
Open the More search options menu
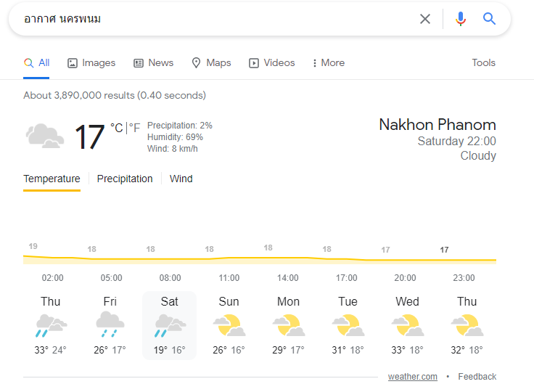point(328,63)
